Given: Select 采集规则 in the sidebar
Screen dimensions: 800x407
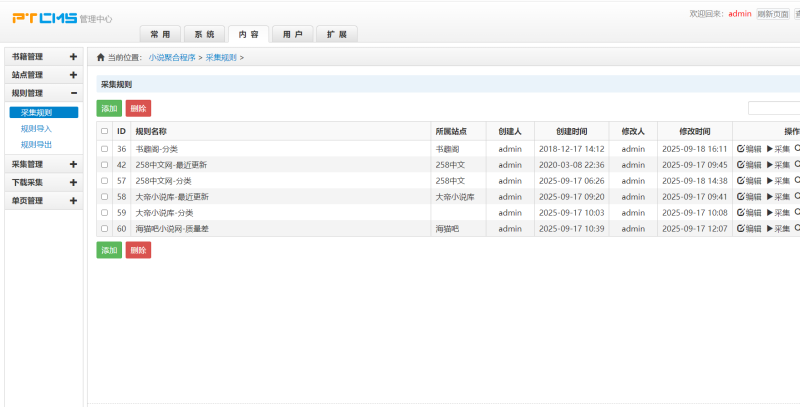Looking at the screenshot, I should [44, 113].
